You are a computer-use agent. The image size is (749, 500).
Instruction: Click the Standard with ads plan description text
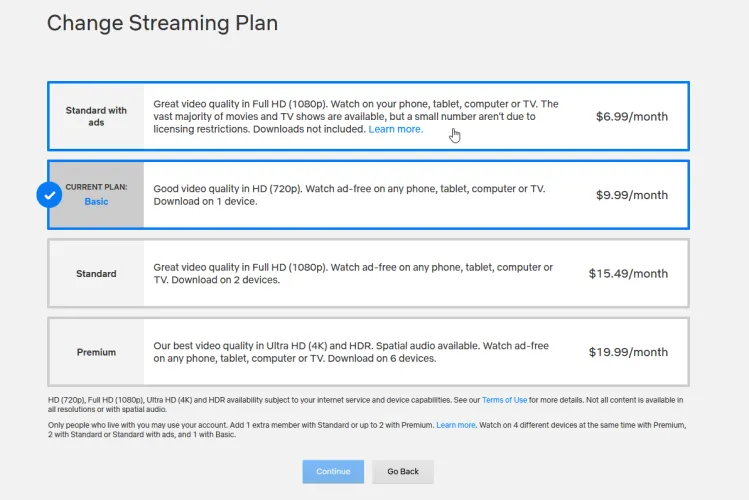(x=355, y=110)
